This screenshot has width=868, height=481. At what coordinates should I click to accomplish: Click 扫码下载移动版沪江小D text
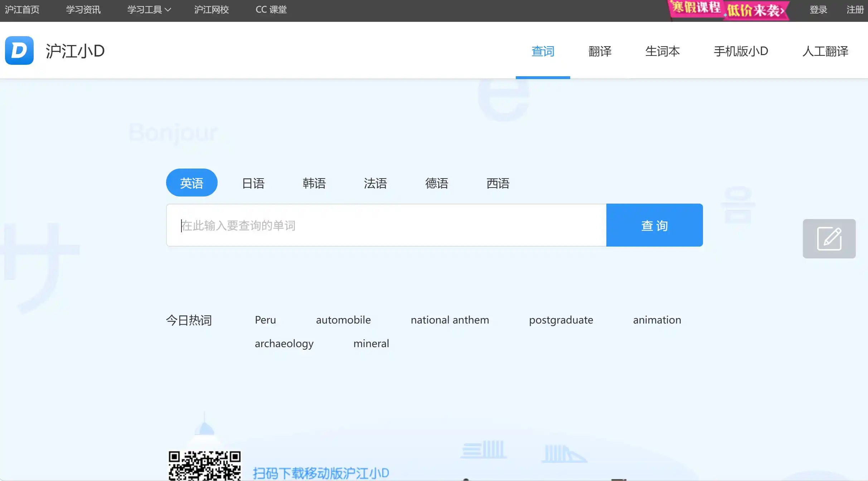[321, 473]
